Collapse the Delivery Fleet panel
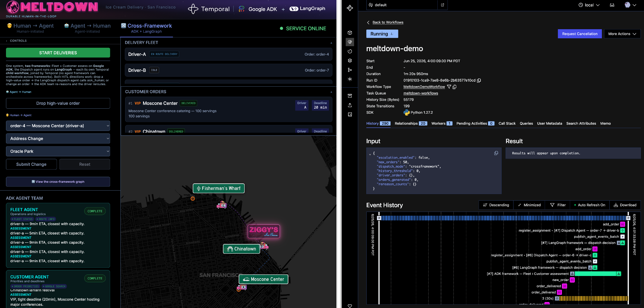Image resolution: width=644 pixels, height=308 pixels. [331, 43]
